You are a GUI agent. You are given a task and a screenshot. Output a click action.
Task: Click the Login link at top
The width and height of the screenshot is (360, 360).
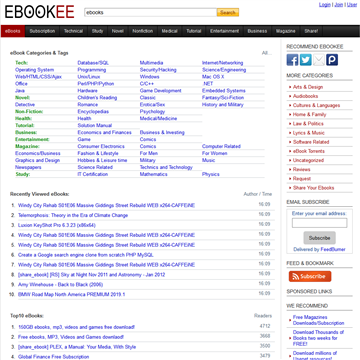(325, 5)
